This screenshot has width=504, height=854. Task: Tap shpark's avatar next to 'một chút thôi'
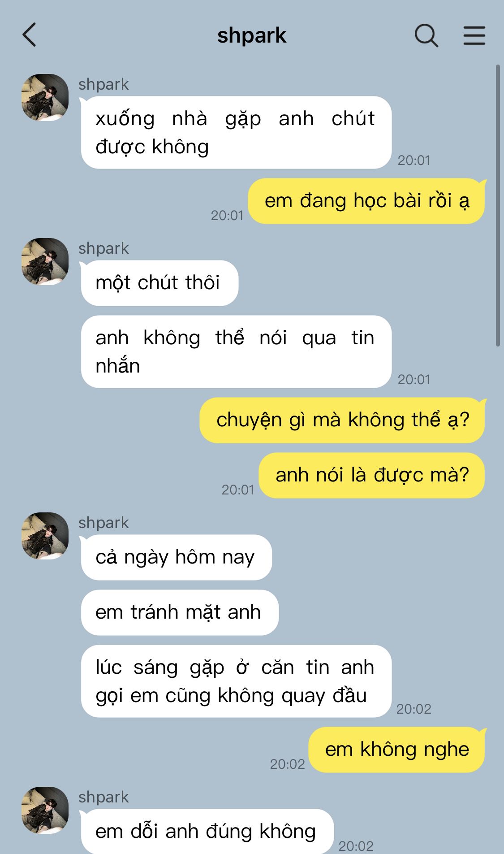45,261
